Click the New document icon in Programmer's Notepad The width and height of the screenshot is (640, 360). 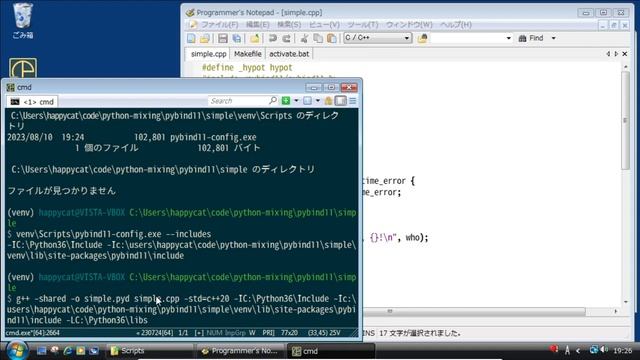[x=191, y=38]
